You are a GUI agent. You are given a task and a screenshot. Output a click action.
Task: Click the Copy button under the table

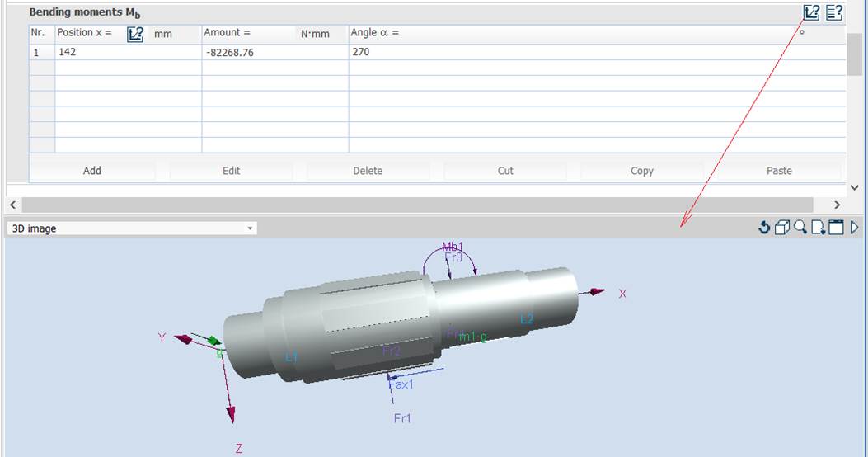641,171
